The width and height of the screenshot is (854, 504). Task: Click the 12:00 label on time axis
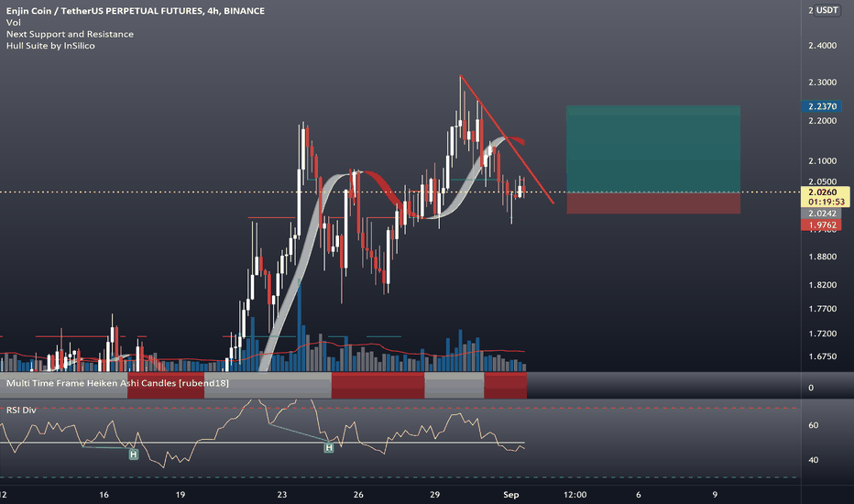pos(575,495)
